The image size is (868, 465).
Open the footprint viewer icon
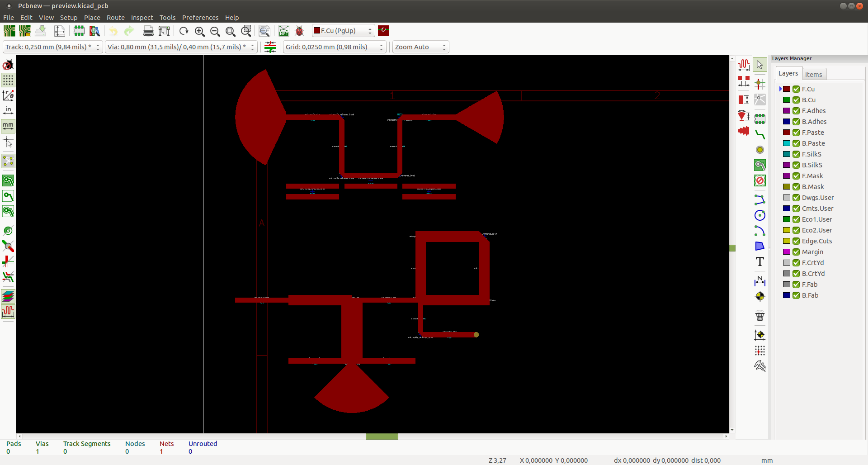point(94,31)
